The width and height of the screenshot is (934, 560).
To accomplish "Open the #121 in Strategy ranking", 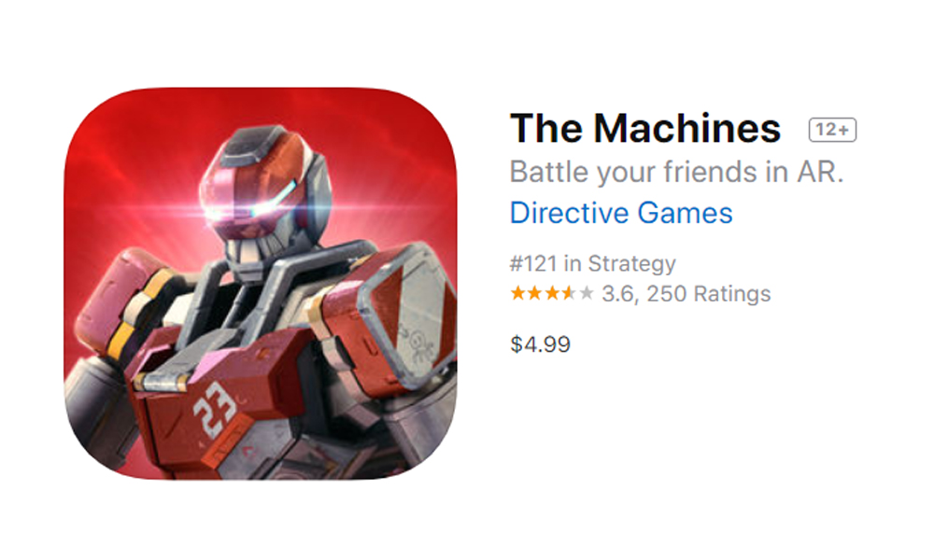I will coord(593,263).
